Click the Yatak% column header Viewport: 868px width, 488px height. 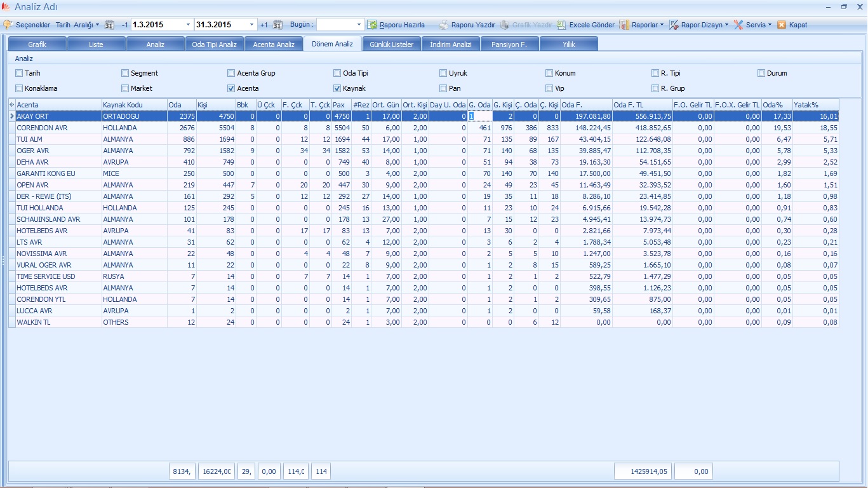816,104
